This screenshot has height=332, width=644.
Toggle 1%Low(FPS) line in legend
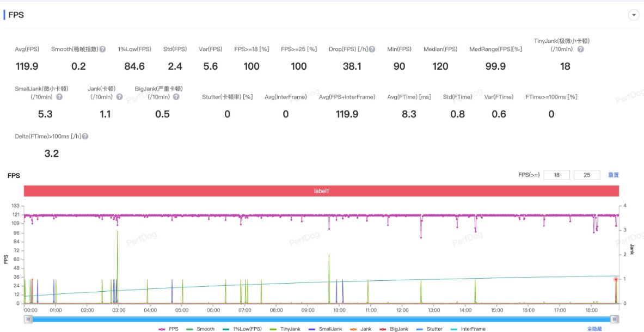(x=243, y=329)
